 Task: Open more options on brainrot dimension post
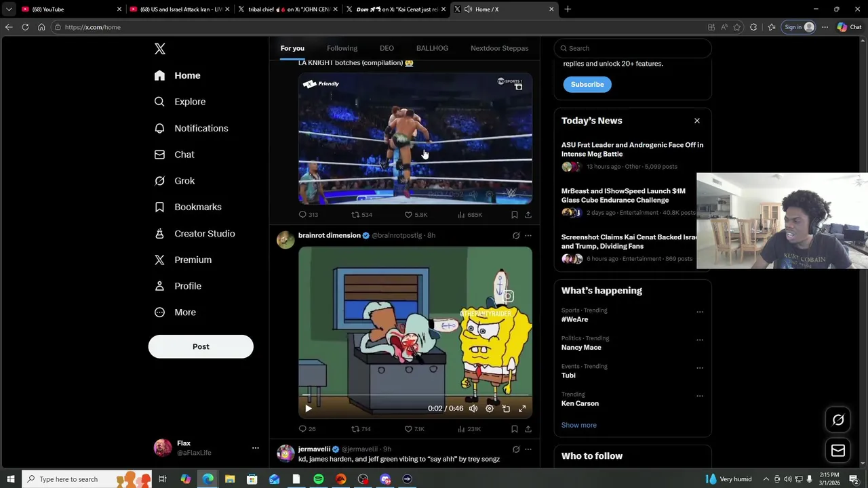pos(528,236)
